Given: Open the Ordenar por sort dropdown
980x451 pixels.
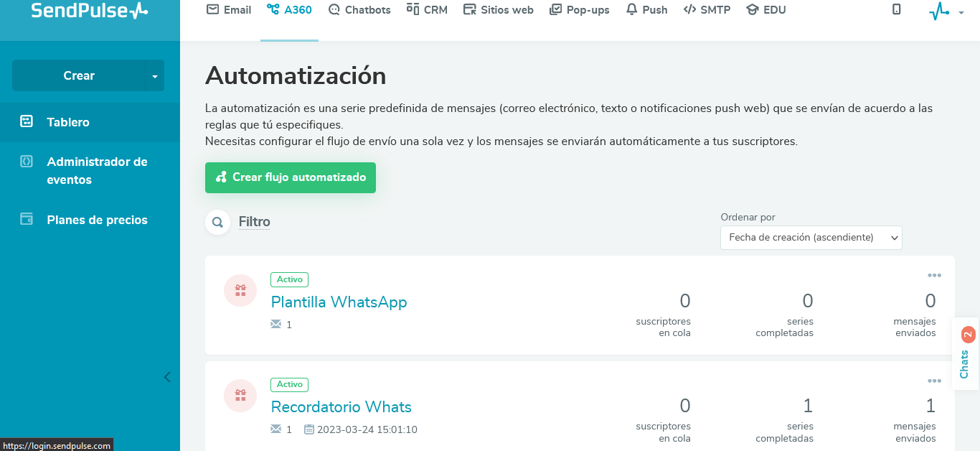Looking at the screenshot, I should click(x=811, y=237).
